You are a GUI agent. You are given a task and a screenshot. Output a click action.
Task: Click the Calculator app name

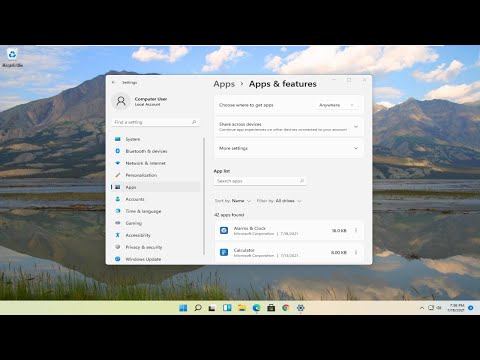point(244,250)
